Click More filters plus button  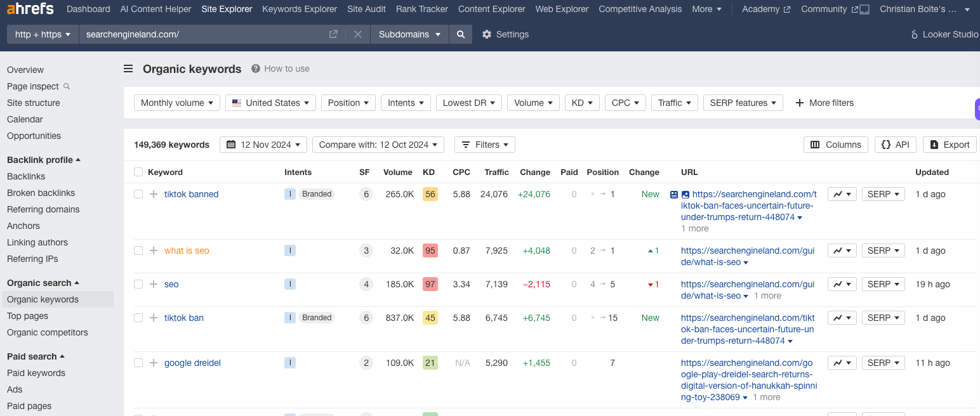[824, 103]
